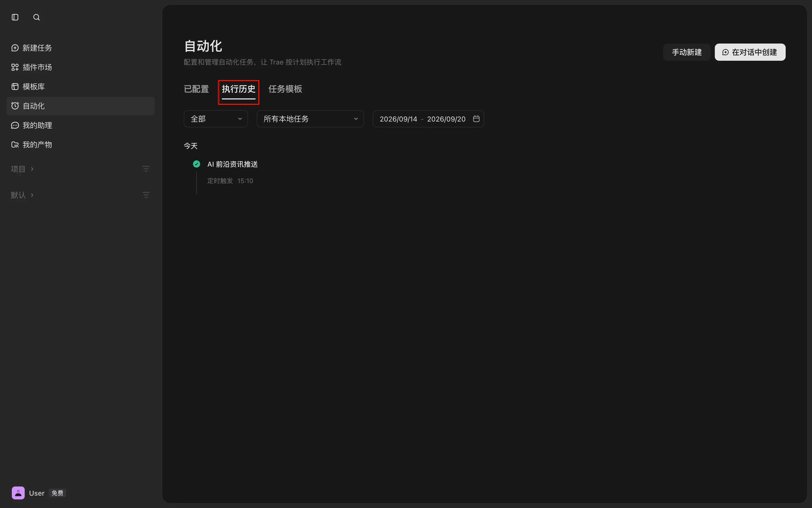Click the 新建任务 plus-bubble icon

(x=15, y=48)
